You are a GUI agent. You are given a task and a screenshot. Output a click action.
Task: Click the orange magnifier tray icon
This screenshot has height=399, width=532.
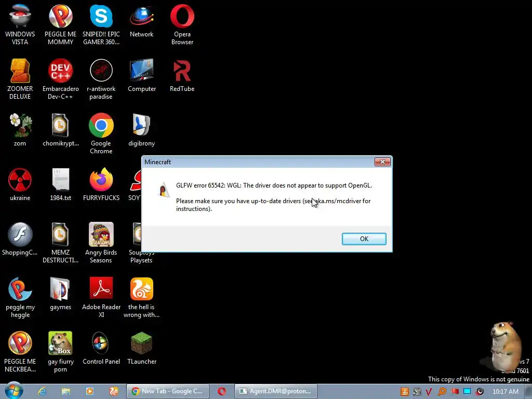pos(442,392)
